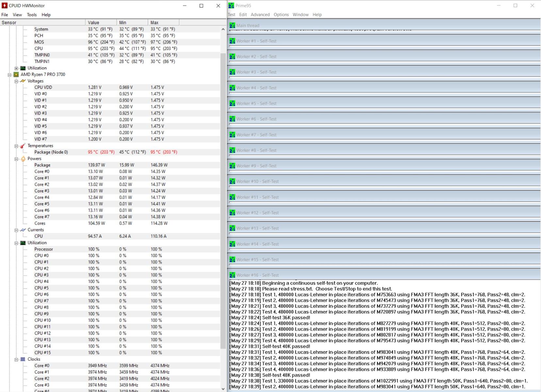Click the Powers flame icon
This screenshot has height=392, width=541.
pos(23,159)
